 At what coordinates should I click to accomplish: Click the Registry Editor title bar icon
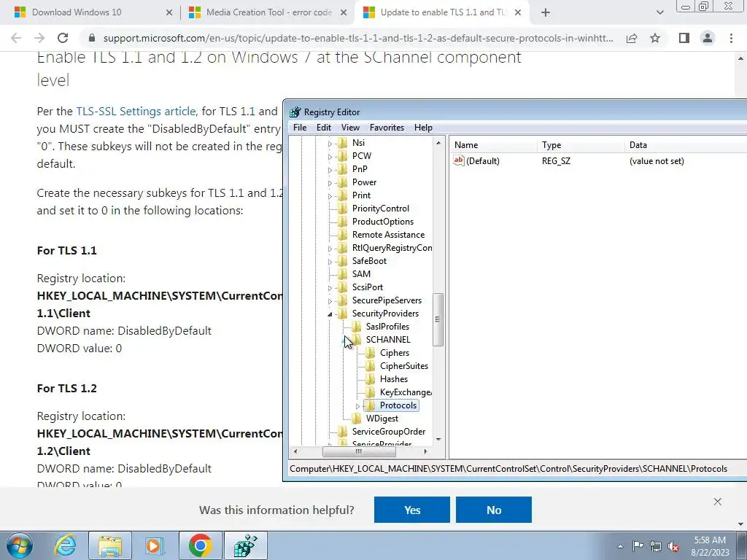pos(295,112)
